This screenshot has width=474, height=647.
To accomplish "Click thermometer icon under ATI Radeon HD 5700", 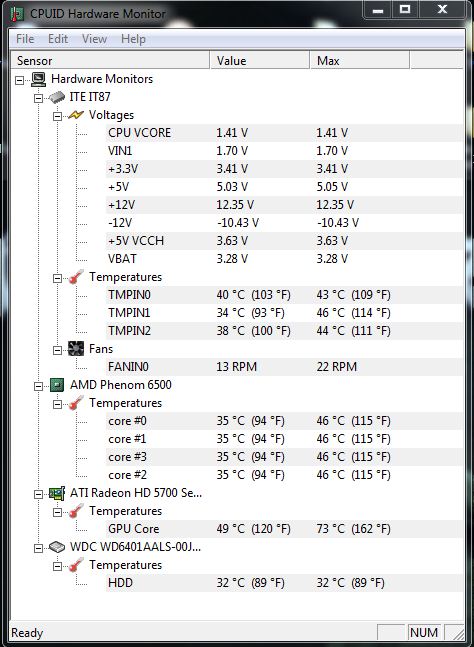I will (x=76, y=511).
